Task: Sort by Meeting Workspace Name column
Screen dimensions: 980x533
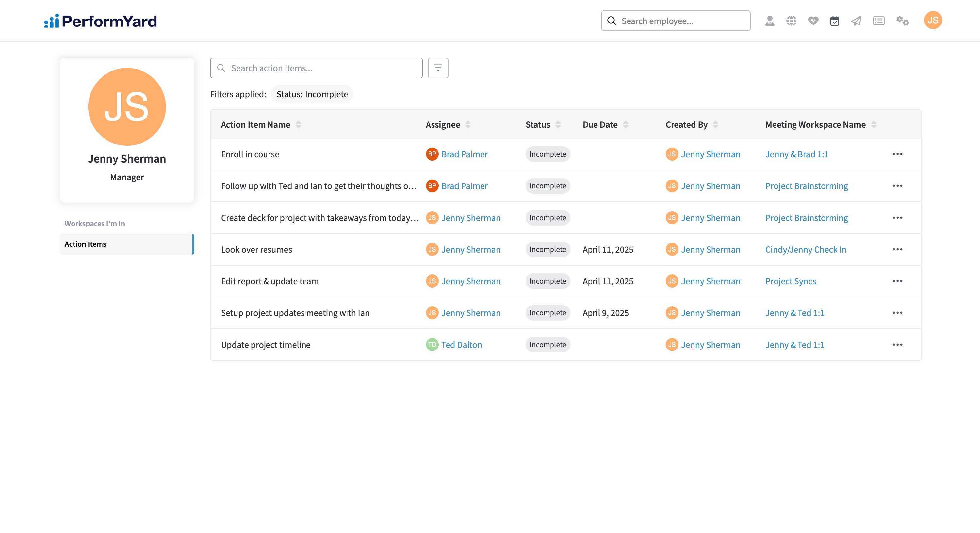Action: point(874,125)
